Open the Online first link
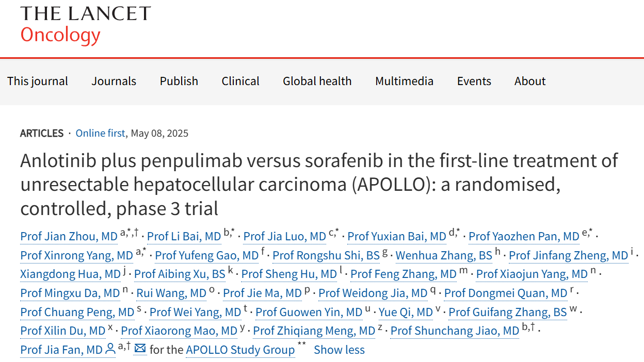The image size is (644, 362). click(100, 134)
